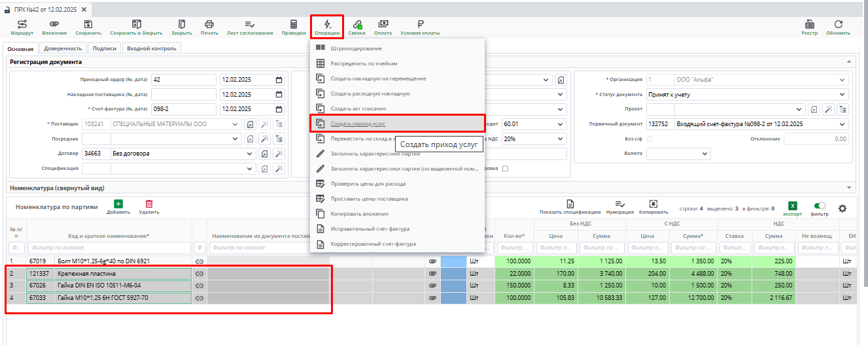Expand the Договор dropdown list
The image size is (868, 345).
pos(249,154)
